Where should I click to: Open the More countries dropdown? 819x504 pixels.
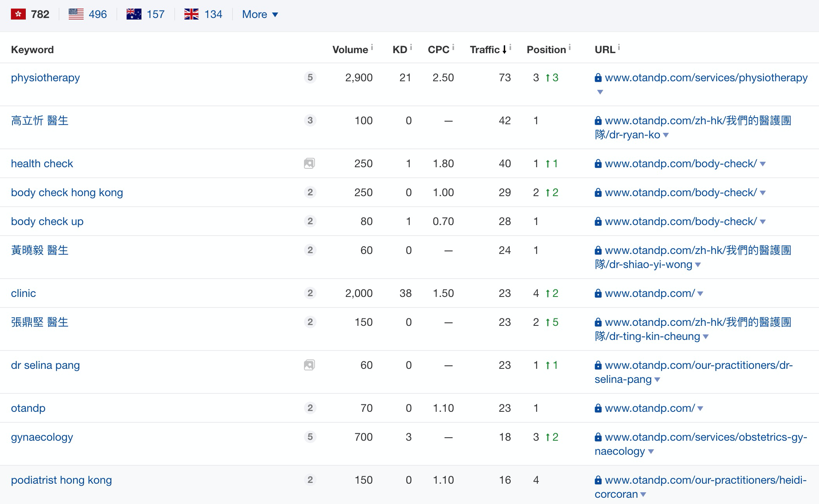point(260,14)
